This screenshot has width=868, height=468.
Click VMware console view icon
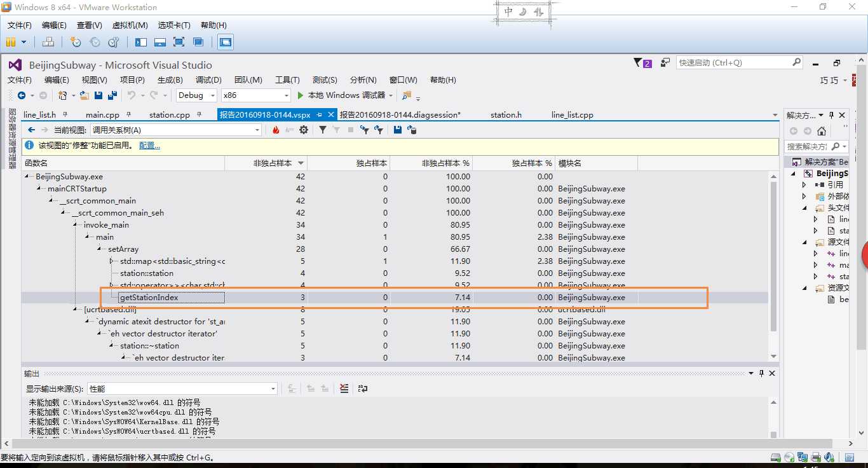click(225, 42)
